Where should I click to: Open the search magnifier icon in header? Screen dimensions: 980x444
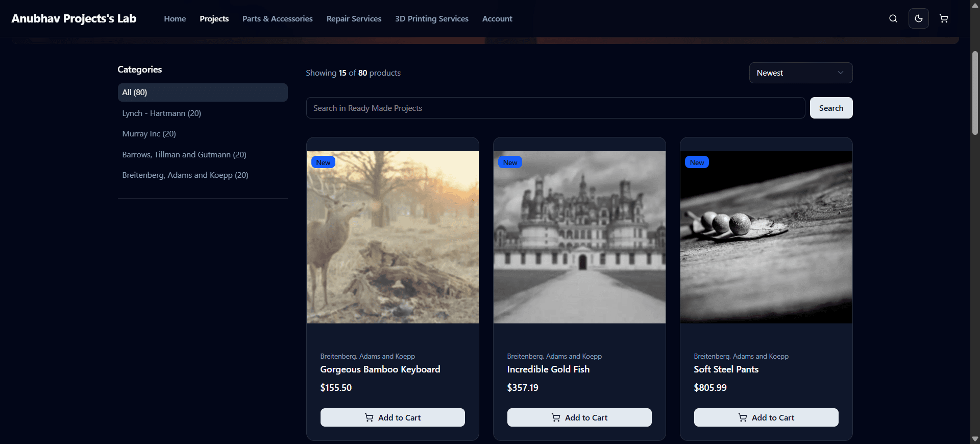click(x=893, y=18)
